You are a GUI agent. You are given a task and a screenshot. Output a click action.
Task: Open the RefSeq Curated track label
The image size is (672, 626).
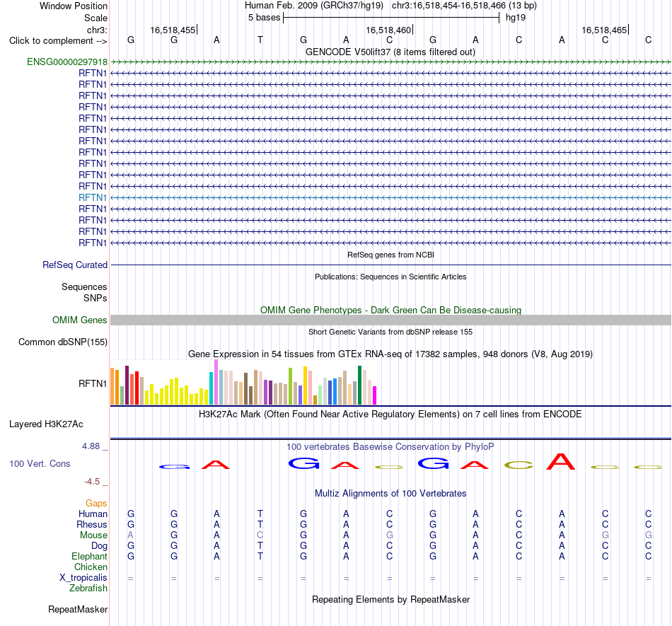pyautogui.click(x=75, y=265)
